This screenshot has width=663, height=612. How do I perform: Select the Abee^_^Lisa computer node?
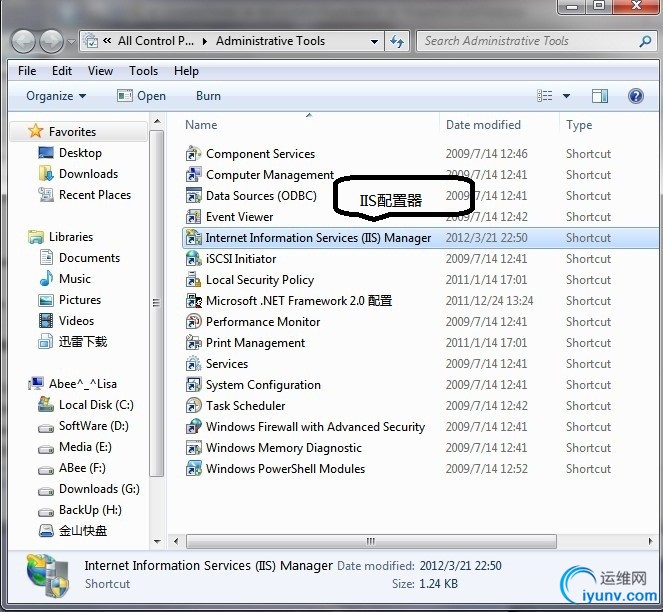click(x=82, y=384)
